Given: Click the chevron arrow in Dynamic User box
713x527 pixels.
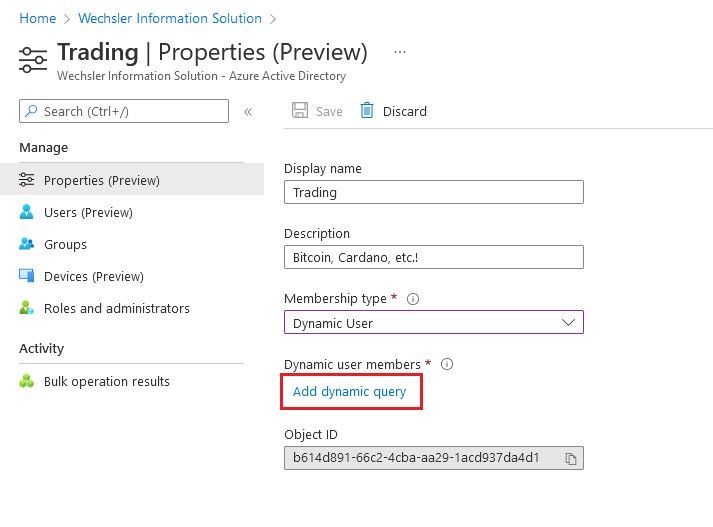Looking at the screenshot, I should click(x=568, y=322).
